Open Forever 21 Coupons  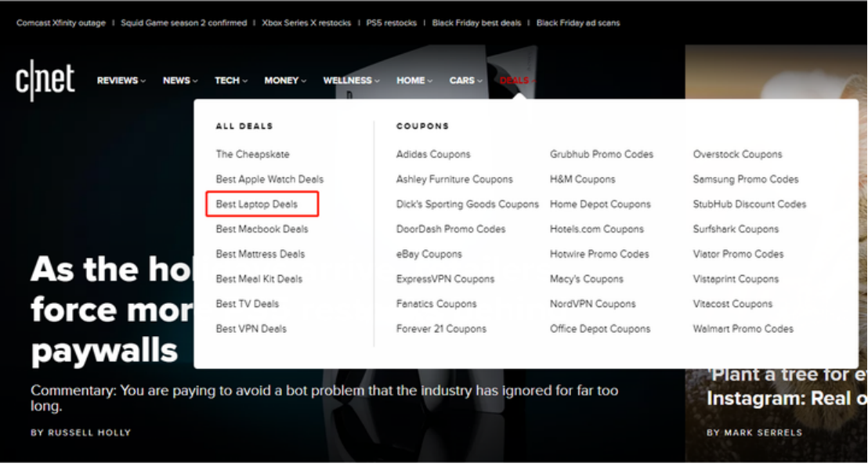(441, 329)
